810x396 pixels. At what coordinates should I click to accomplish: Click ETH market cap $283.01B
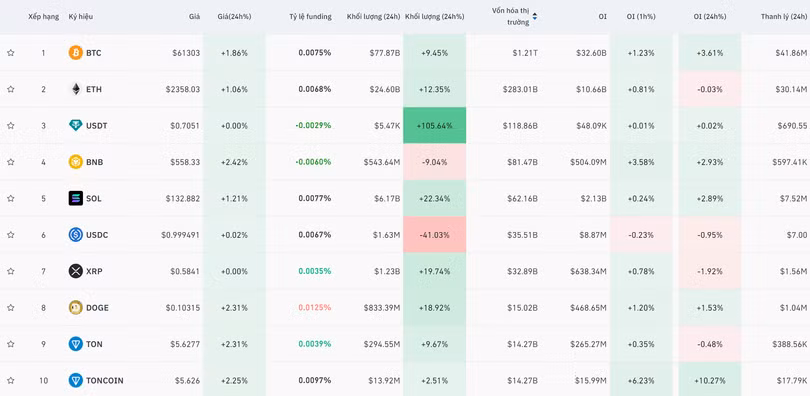(x=520, y=89)
